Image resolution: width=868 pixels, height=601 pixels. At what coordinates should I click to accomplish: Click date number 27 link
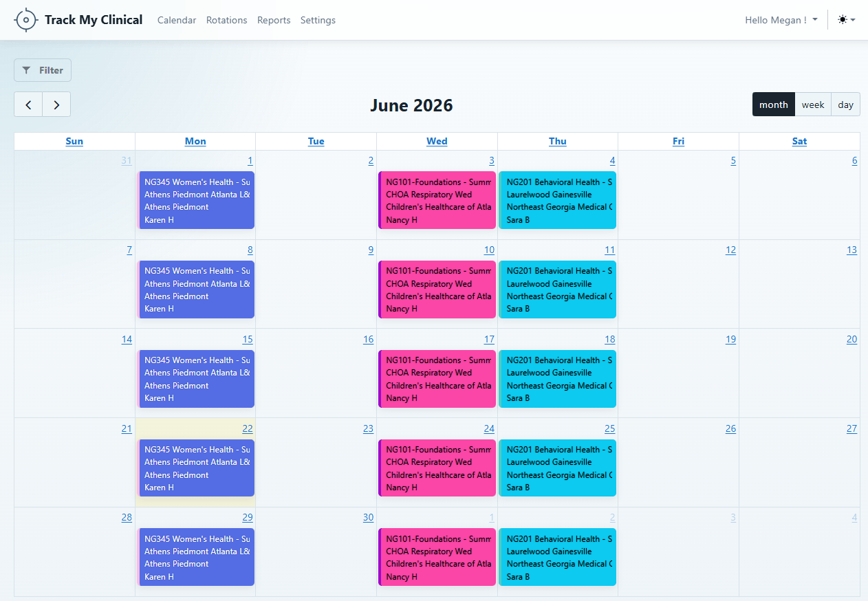[852, 429]
